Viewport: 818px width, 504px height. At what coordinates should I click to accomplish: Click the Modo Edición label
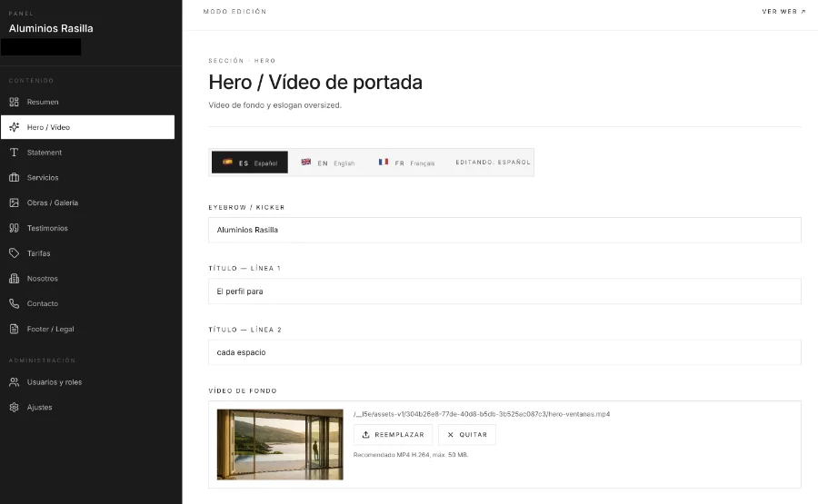point(234,12)
